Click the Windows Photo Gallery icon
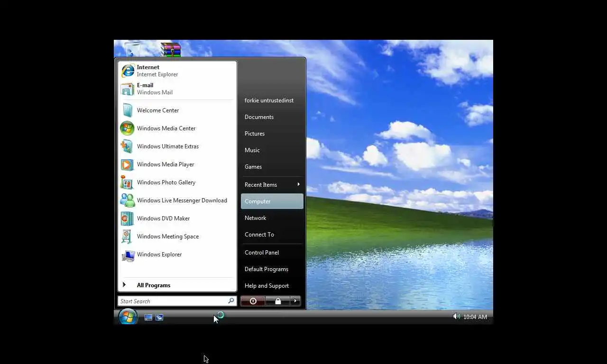The height and width of the screenshot is (364, 607). pos(128,182)
